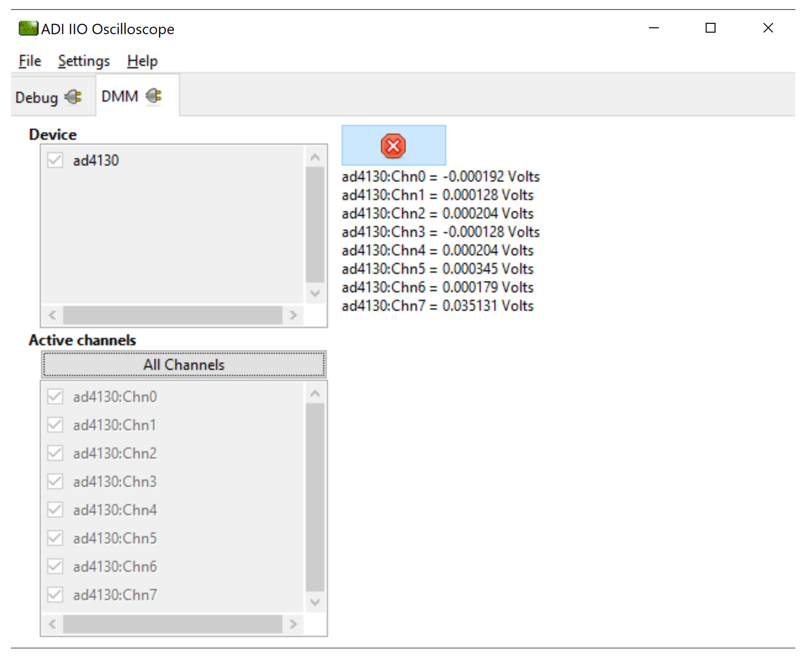Toggle the ad4130 device checkbox
This screenshot has width=812, height=660.
pyautogui.click(x=55, y=160)
